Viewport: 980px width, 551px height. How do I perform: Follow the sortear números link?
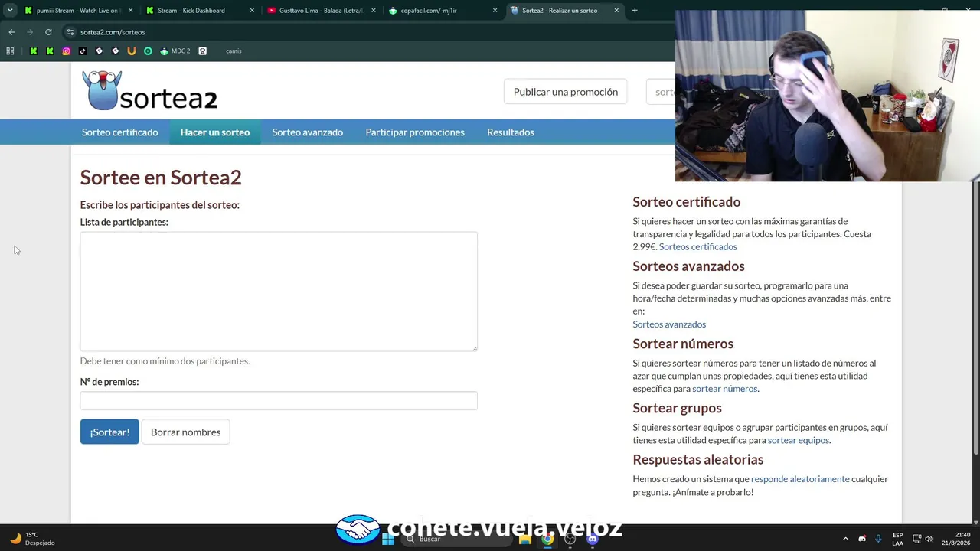pos(725,389)
